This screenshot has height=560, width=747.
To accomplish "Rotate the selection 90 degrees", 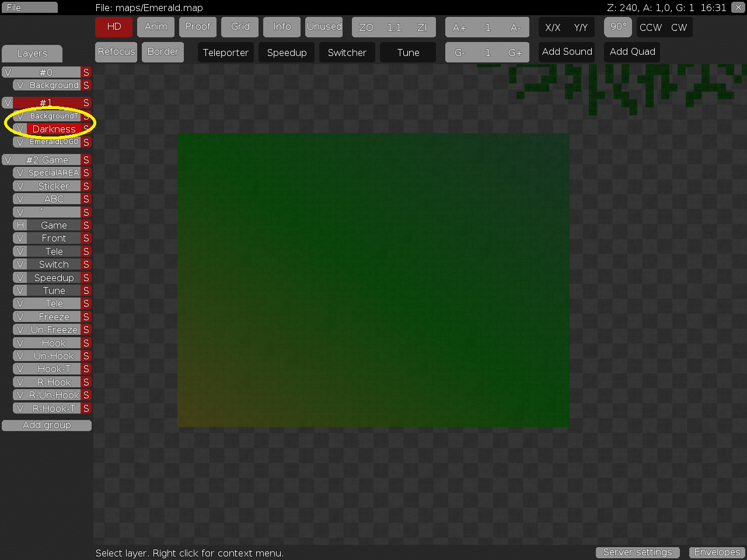I will point(617,27).
